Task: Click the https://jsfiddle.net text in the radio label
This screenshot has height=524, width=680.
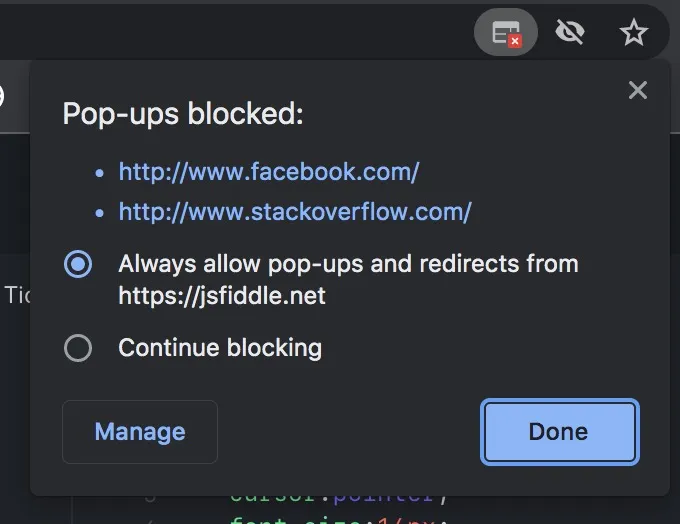Action: tap(222, 296)
